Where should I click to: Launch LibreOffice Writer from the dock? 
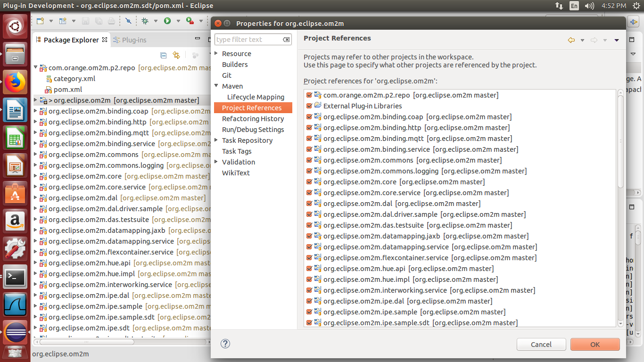16,110
